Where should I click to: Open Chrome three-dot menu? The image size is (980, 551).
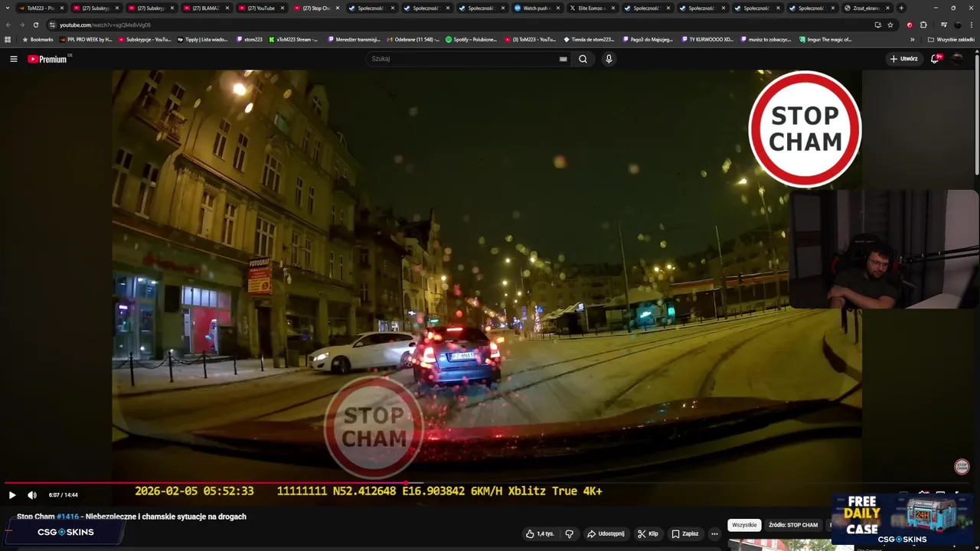click(972, 24)
